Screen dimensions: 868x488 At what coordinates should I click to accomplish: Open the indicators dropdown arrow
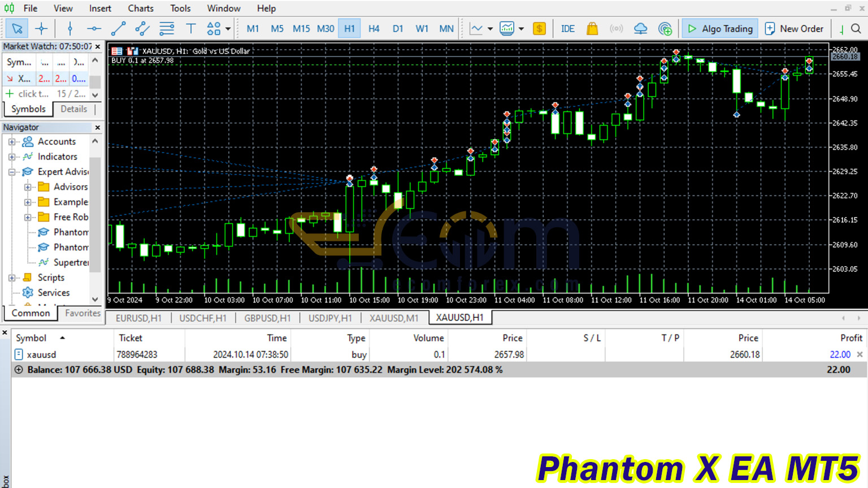coord(521,28)
